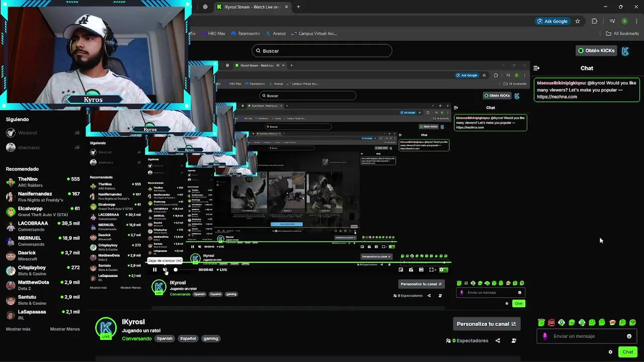This screenshot has width=644, height=362.
Task: Open the Avanzo bookmark
Action: [276, 34]
